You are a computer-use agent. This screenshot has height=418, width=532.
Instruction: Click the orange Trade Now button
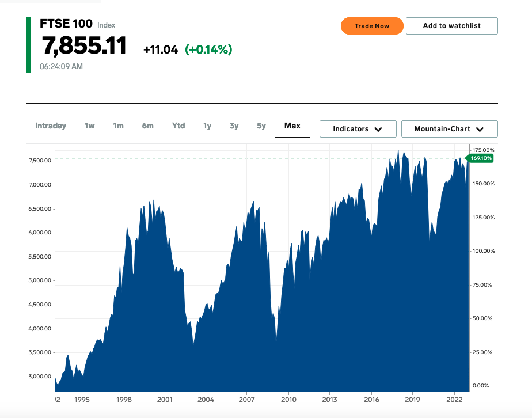(372, 26)
